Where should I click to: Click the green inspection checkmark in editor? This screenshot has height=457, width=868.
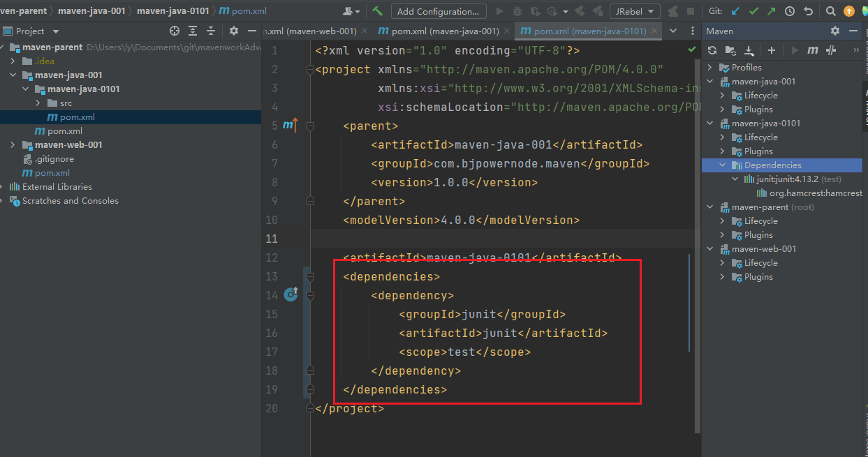692,50
